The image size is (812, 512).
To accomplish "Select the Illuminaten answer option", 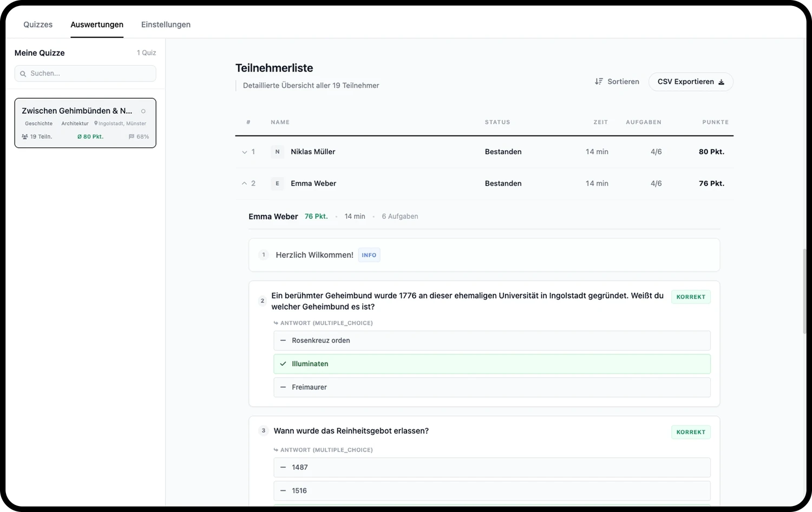I will click(x=492, y=364).
